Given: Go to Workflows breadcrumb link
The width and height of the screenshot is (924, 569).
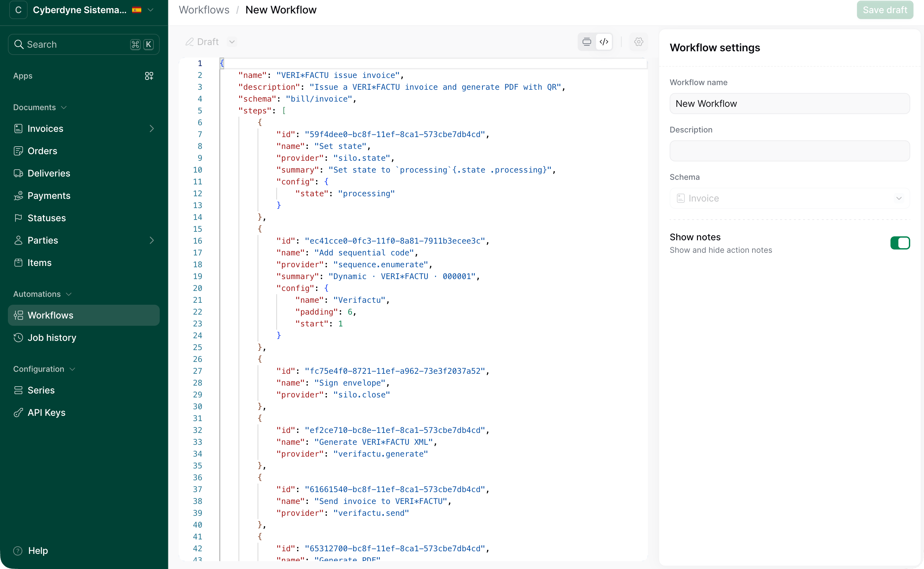Looking at the screenshot, I should (204, 10).
